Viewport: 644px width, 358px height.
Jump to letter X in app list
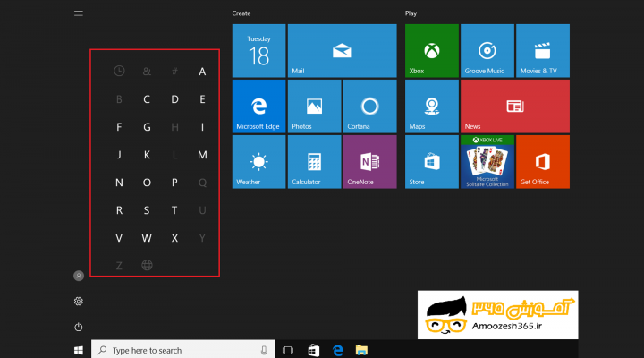(174, 238)
